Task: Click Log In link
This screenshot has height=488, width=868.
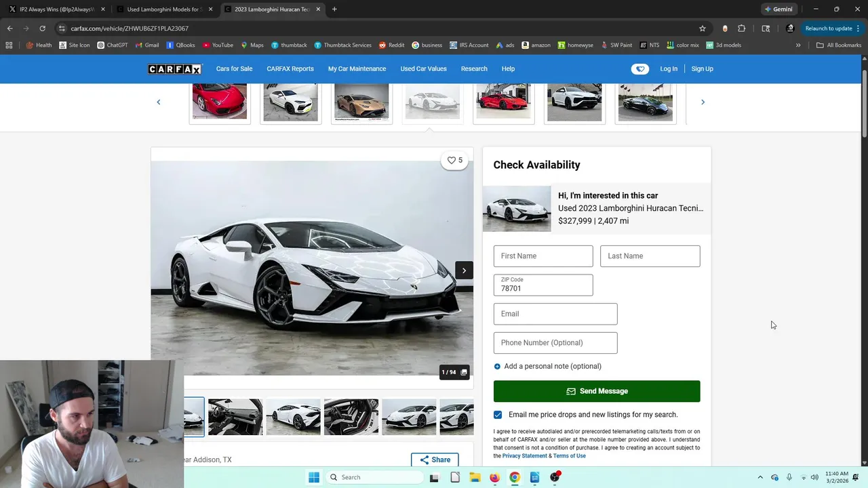Action: pos(669,69)
